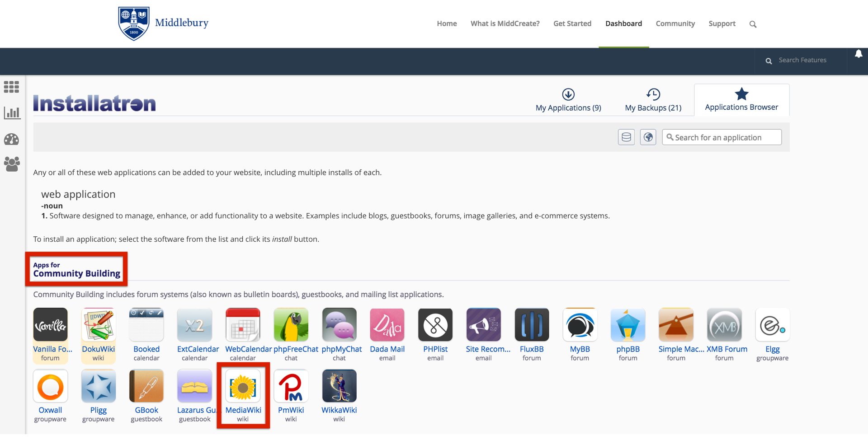Select the Vanilla Forums app icon

click(50, 325)
